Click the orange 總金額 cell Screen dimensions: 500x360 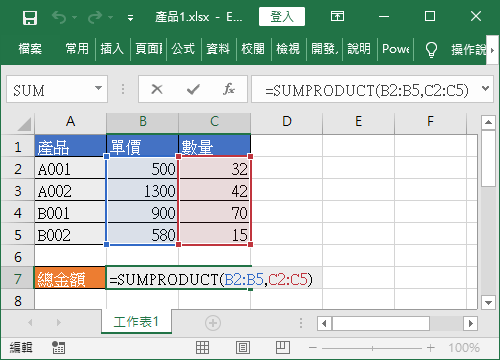coord(70,278)
